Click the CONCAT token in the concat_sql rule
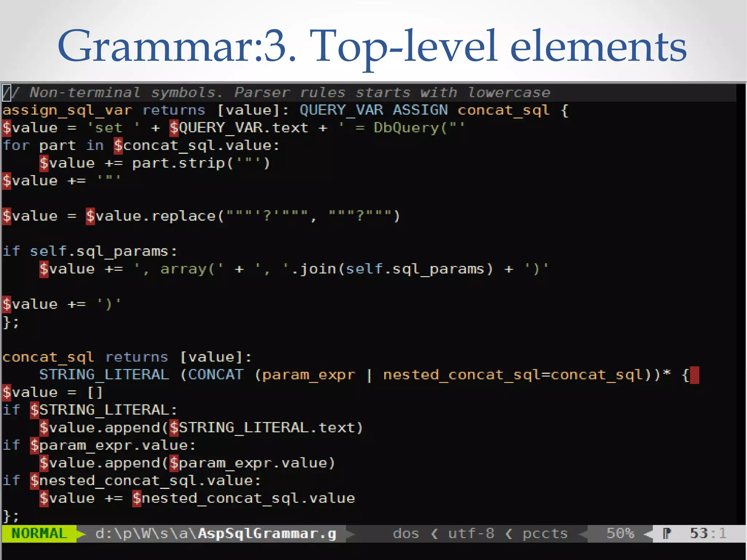The image size is (747, 560). pos(216,375)
